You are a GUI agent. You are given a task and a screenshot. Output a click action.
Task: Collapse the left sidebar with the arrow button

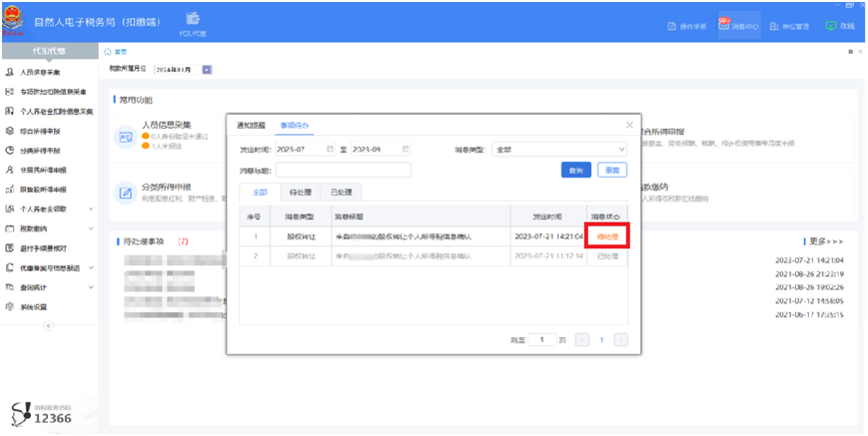point(48,325)
